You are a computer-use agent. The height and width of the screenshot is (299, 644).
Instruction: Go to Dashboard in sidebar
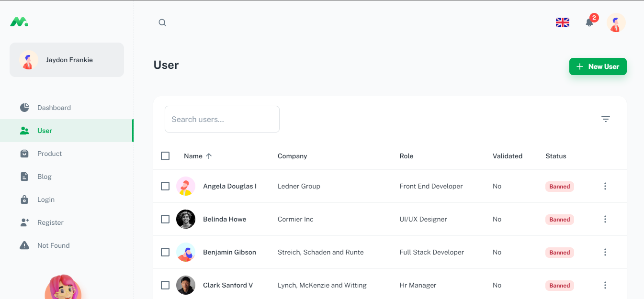[67, 108]
